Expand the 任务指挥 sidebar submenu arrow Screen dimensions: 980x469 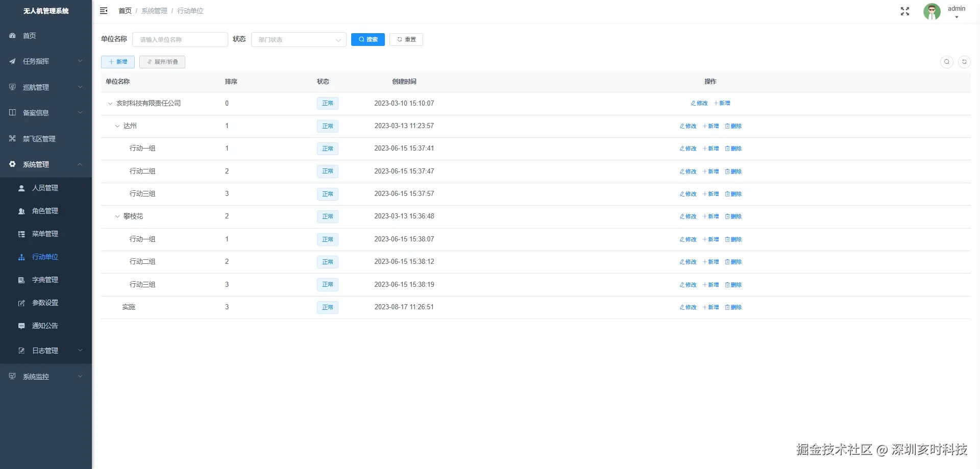(x=80, y=61)
